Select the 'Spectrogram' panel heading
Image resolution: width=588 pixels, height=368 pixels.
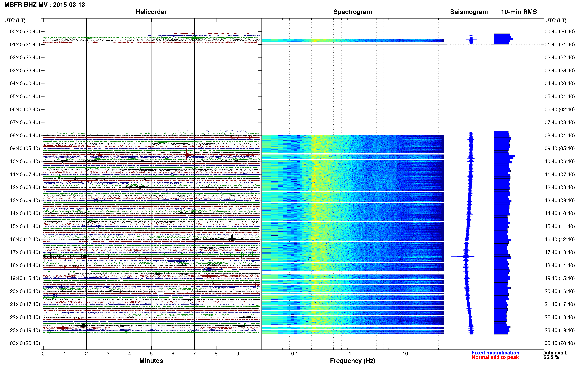coord(352,12)
